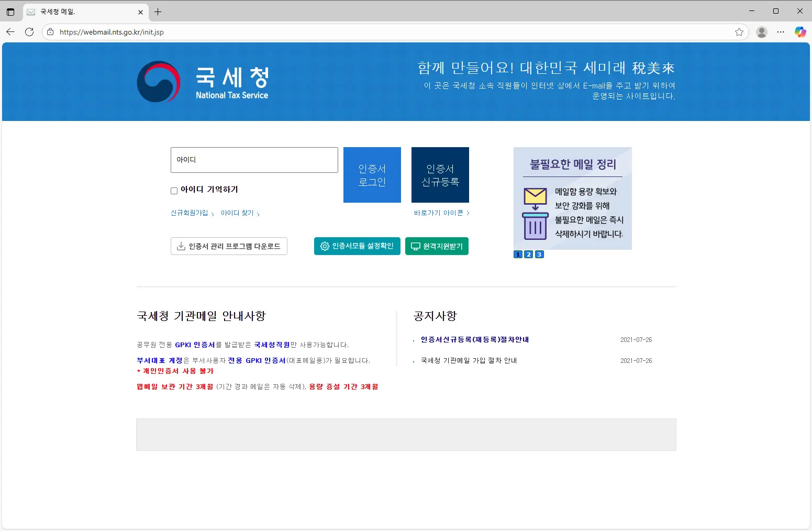Click the browser refresh icon
812x531 pixels.
coord(29,32)
